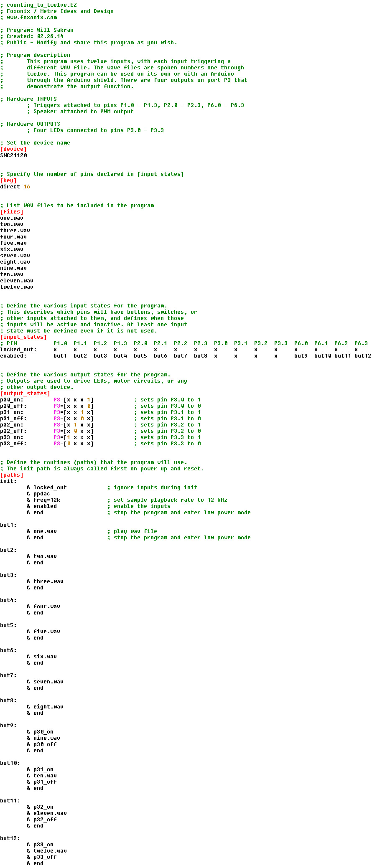Click the but12: path label

coord(10,838)
